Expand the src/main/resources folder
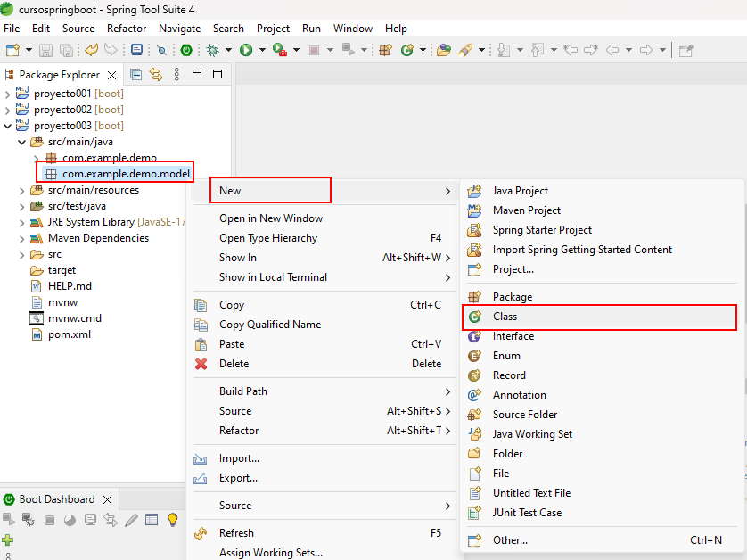The height and width of the screenshot is (560, 747). pyautogui.click(x=21, y=191)
